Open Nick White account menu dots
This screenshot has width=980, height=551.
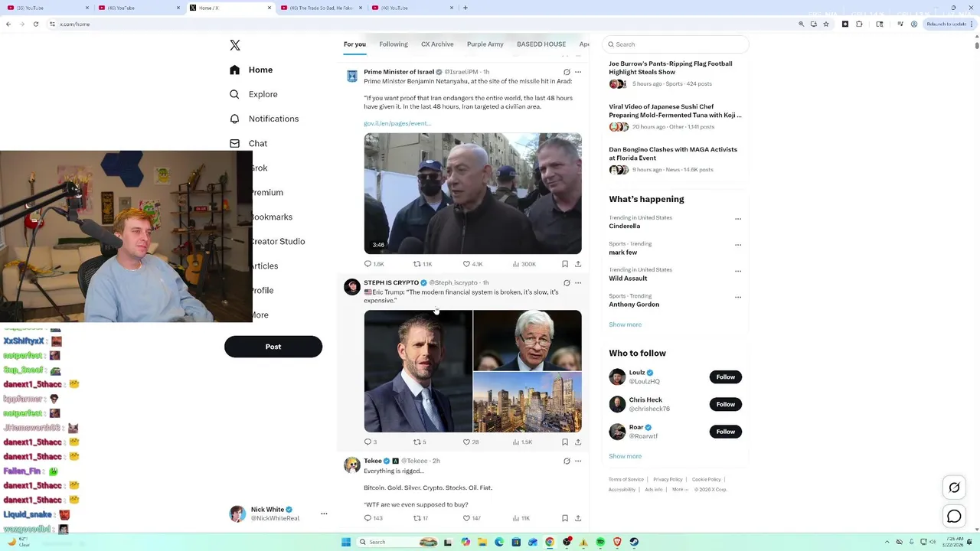point(324,514)
